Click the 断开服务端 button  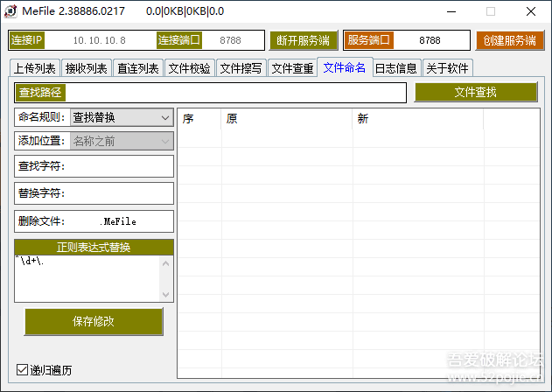pyautogui.click(x=304, y=40)
